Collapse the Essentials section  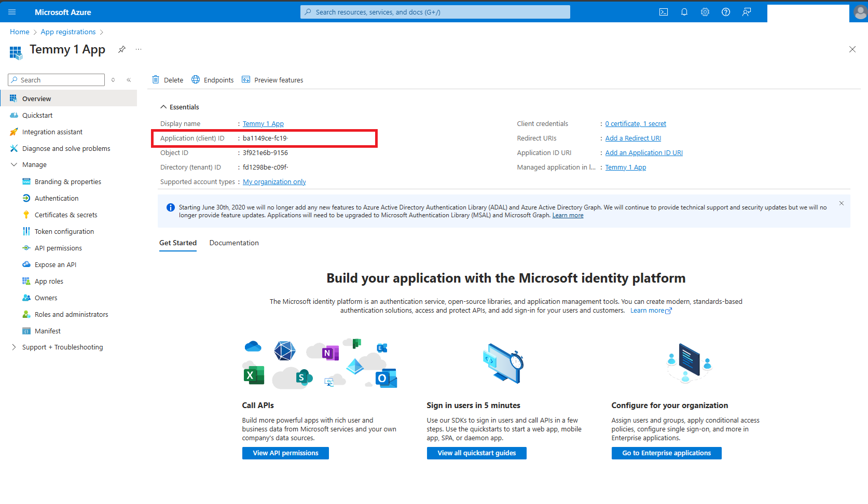[163, 107]
